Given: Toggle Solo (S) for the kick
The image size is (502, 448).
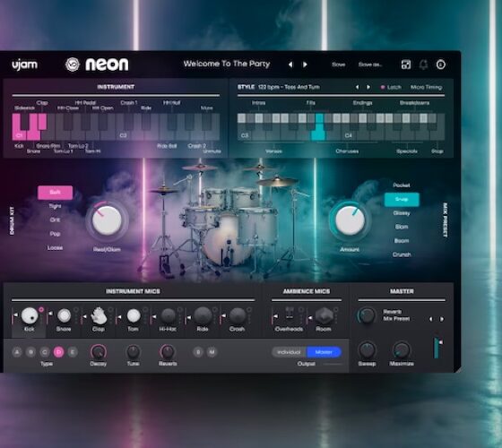Looking at the screenshot, I should click(198, 352).
